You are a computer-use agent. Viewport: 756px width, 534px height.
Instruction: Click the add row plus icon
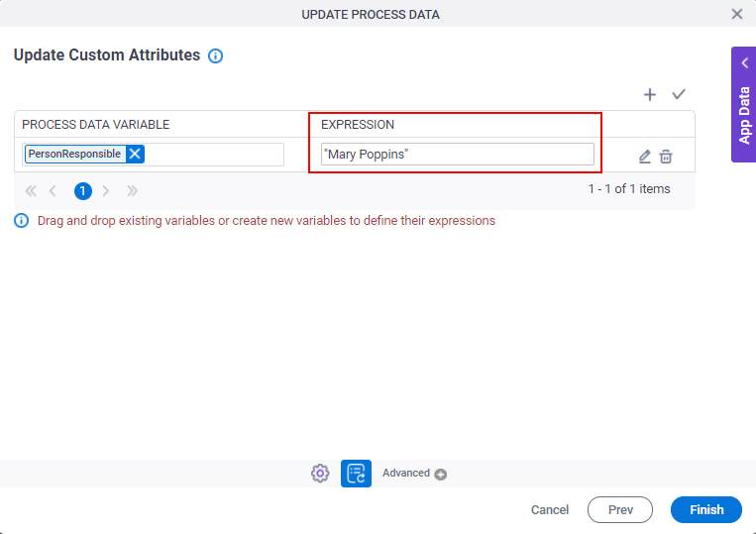649,94
